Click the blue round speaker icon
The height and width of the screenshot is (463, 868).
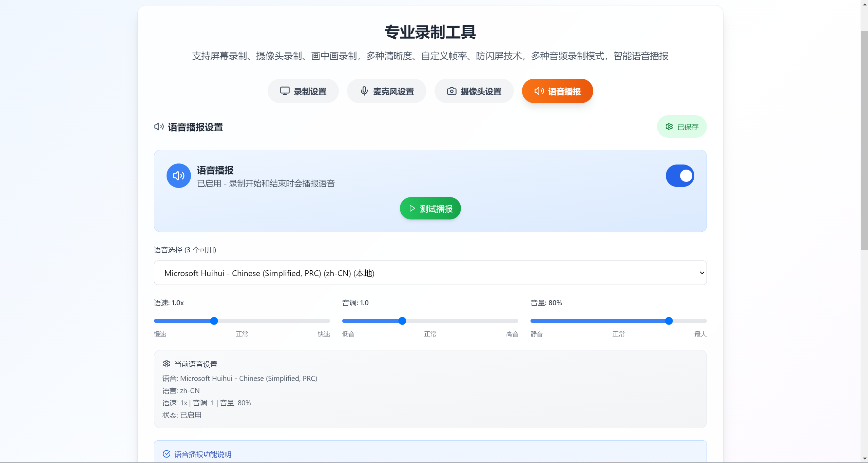[x=178, y=176]
